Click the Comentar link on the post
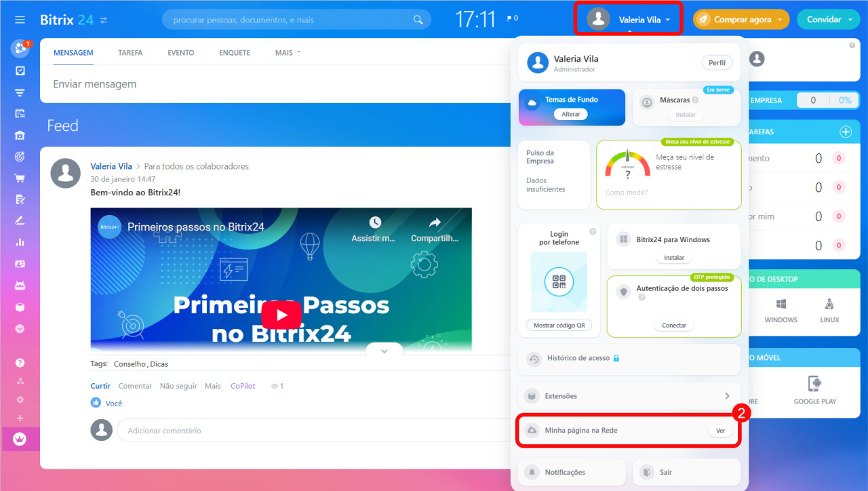868x491 pixels. tap(135, 386)
